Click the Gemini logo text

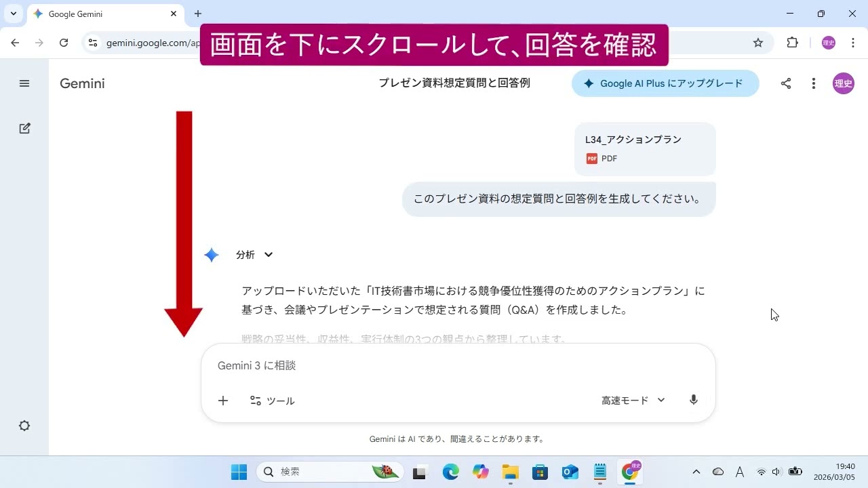click(x=82, y=83)
